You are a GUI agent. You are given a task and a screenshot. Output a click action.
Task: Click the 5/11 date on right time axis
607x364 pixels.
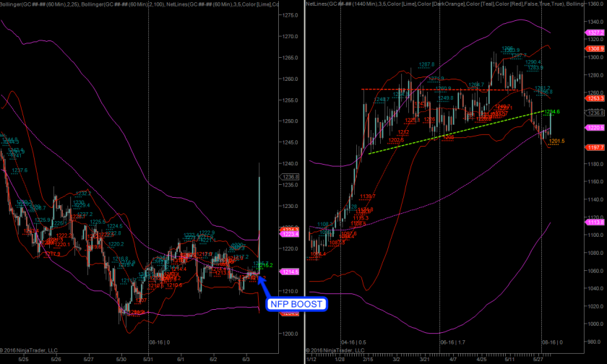click(x=510, y=360)
